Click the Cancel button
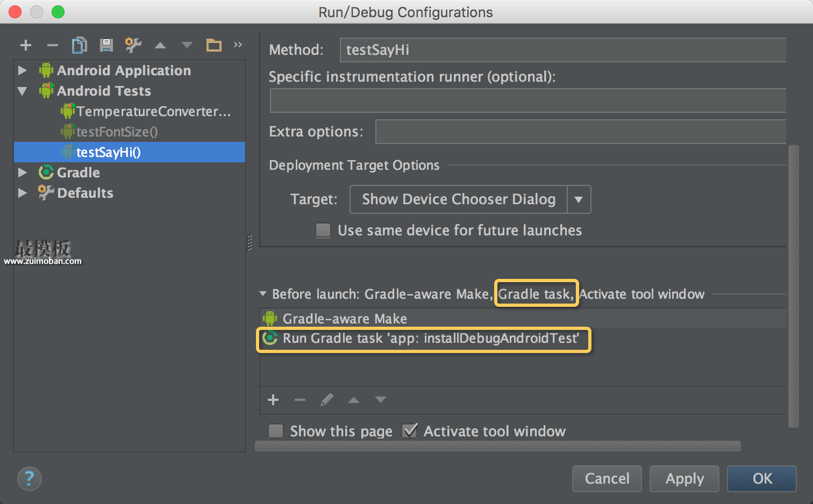The width and height of the screenshot is (813, 504). tap(607, 479)
